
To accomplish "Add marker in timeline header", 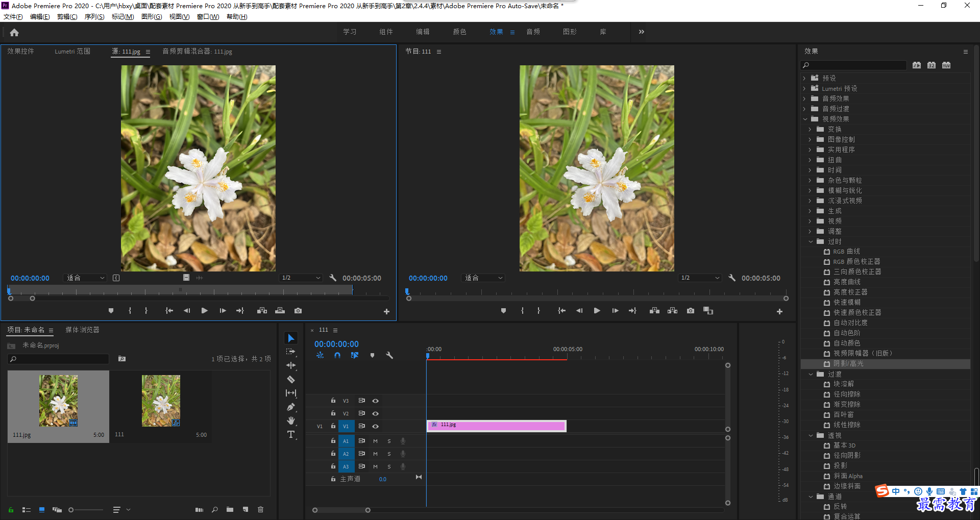I will [372, 355].
